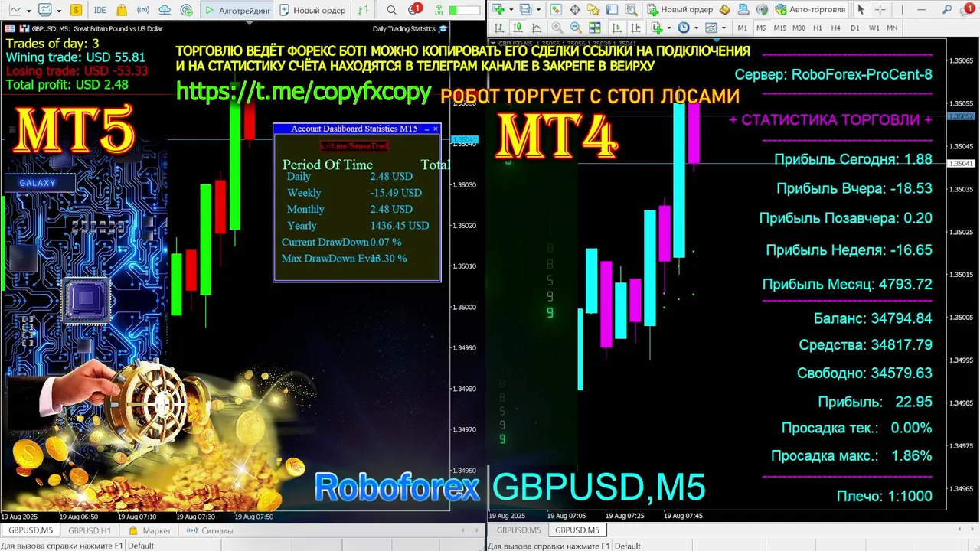
Task: Click the Баланс: 34794.84 line in MT4
Action: (x=873, y=318)
